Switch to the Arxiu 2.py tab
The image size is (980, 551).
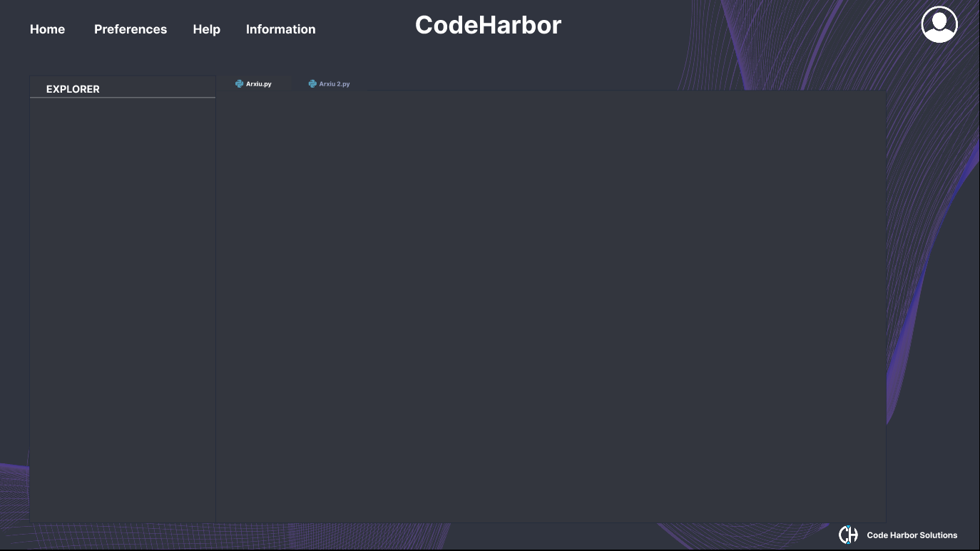click(x=334, y=84)
